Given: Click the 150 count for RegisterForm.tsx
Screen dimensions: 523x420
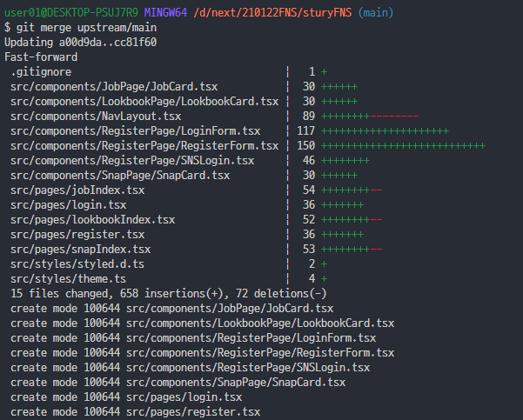Looking at the screenshot, I should [x=305, y=146].
